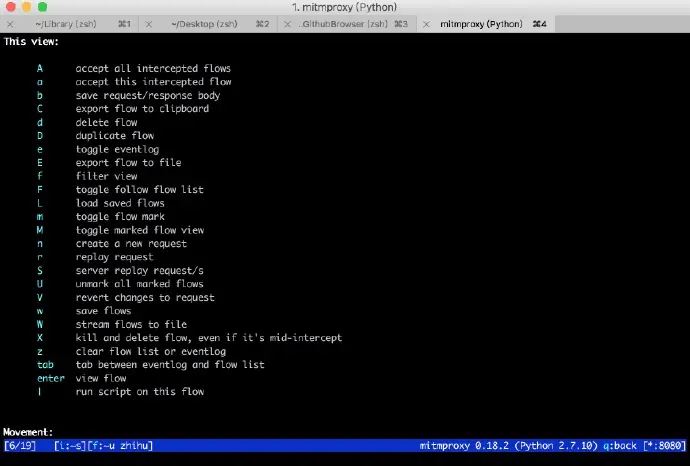Click 'clear flow list or eventlog' line
The image size is (690, 466).
151,352
